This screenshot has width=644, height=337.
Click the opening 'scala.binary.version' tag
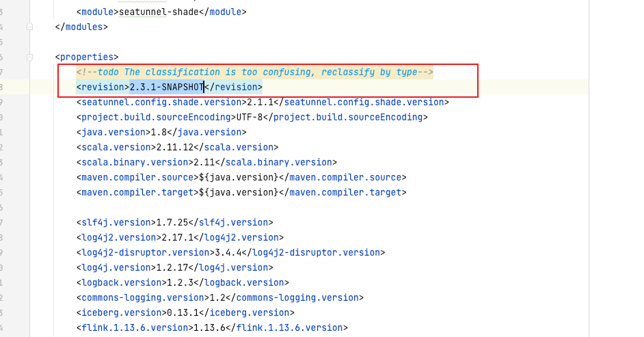(135, 163)
